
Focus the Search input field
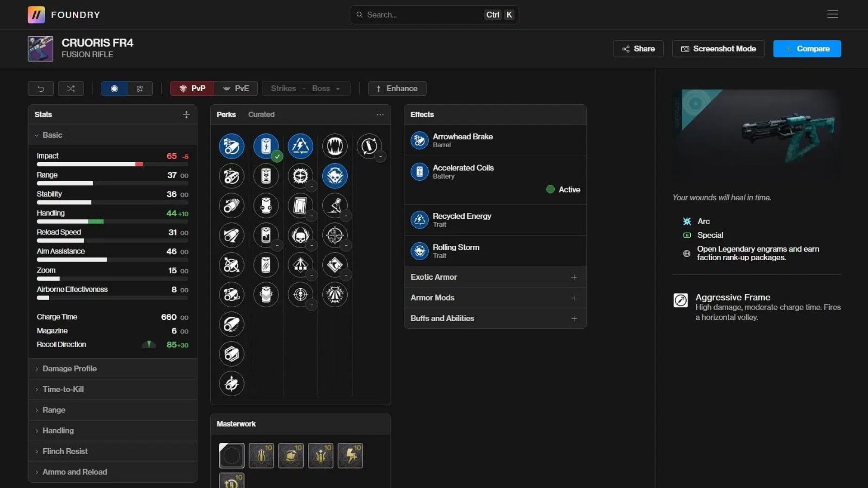tap(434, 15)
